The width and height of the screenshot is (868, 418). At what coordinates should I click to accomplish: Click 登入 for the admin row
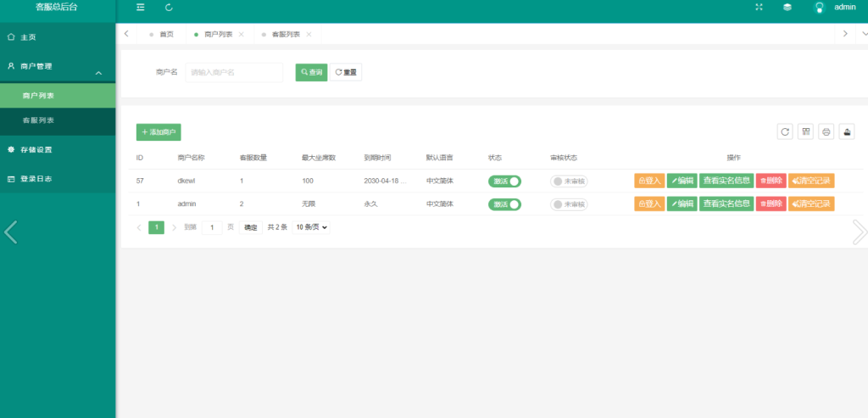[x=649, y=203]
